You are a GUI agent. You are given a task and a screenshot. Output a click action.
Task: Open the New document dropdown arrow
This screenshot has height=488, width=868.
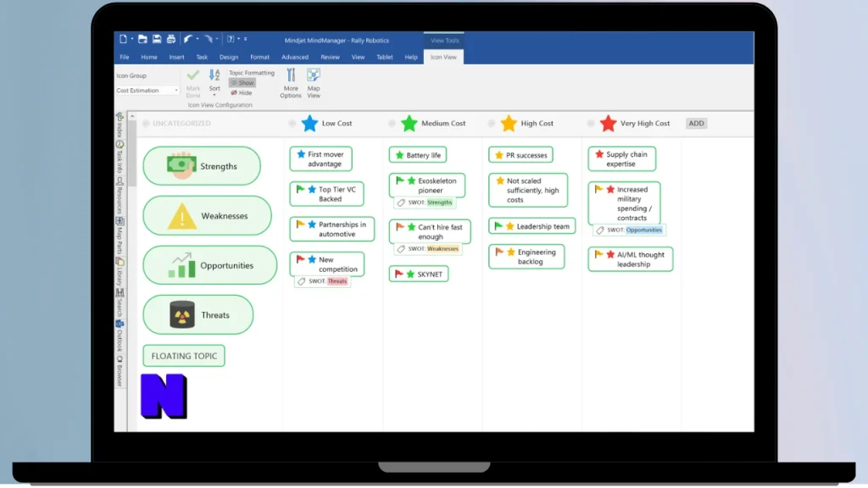[132, 39]
